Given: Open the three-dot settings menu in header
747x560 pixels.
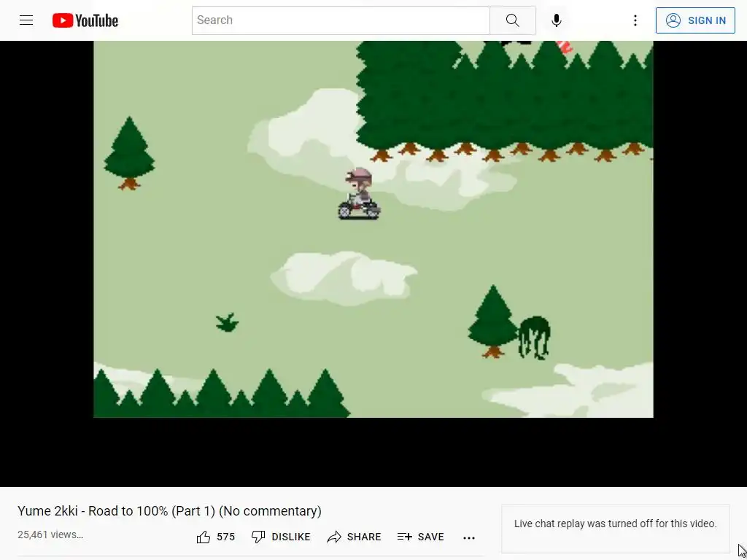Looking at the screenshot, I should [x=635, y=20].
